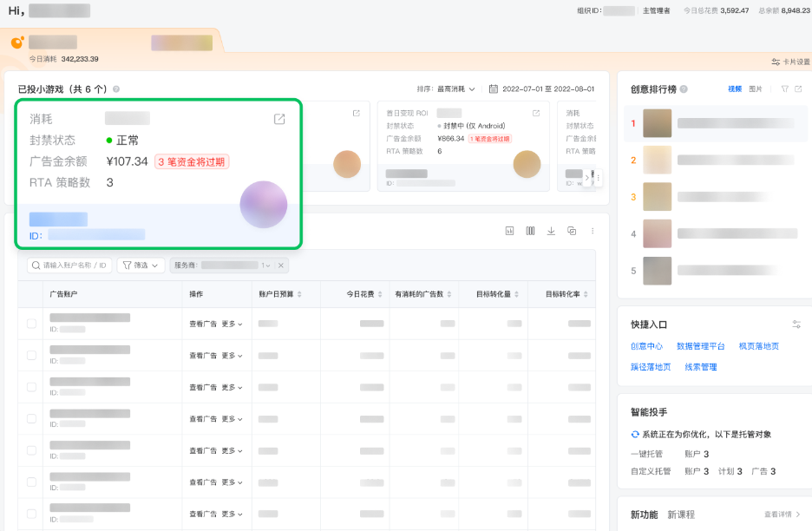Remove the 服务商 filter tag with X
This screenshot has width=812, height=531.
[280, 265]
